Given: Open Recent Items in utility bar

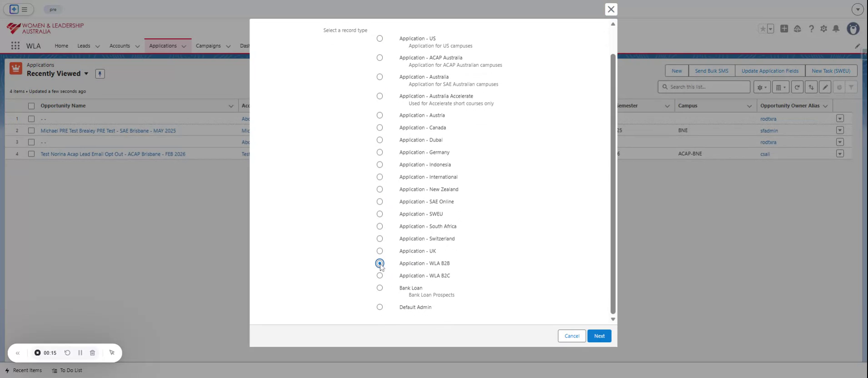Looking at the screenshot, I should pos(23,370).
